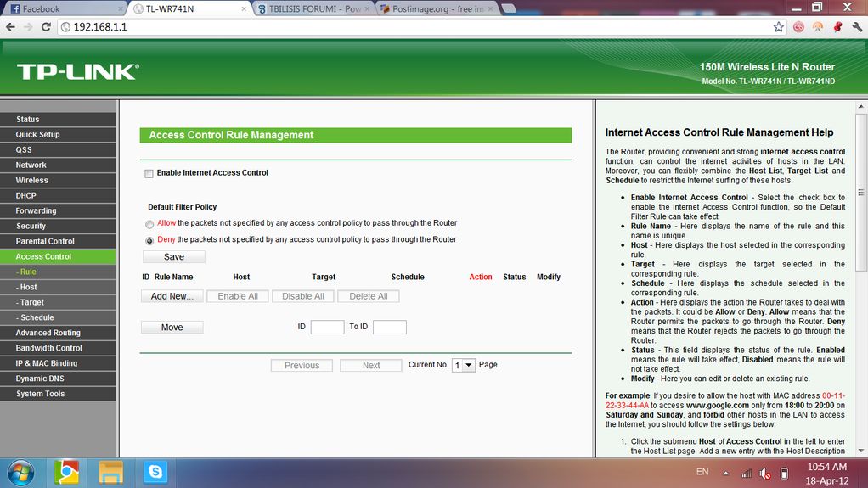
Task: Open the Status menu
Action: pos(58,119)
